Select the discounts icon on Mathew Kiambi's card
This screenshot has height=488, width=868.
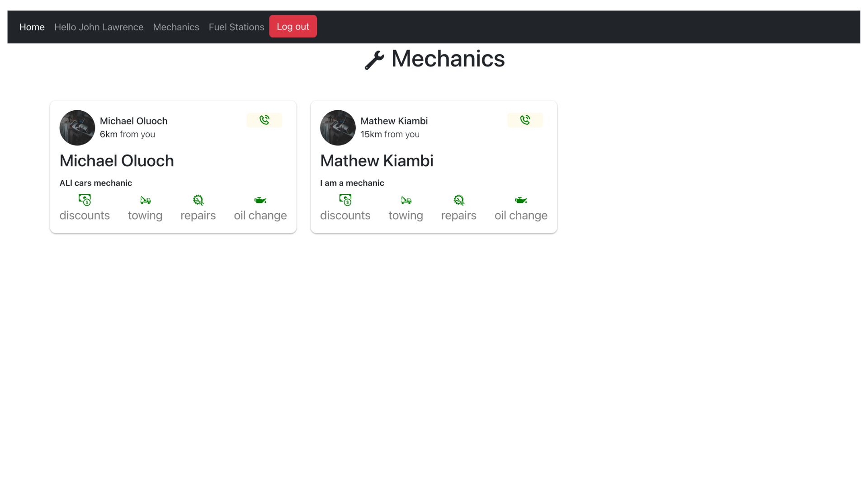click(345, 199)
